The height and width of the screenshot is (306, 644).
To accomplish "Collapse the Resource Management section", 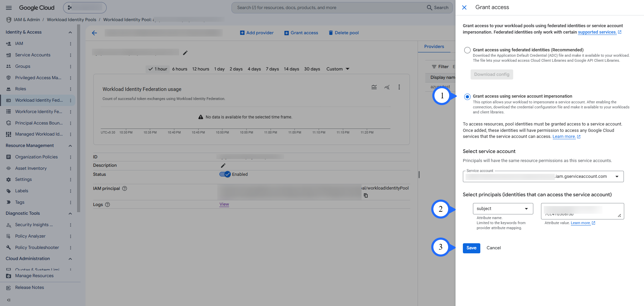I will pos(70,146).
